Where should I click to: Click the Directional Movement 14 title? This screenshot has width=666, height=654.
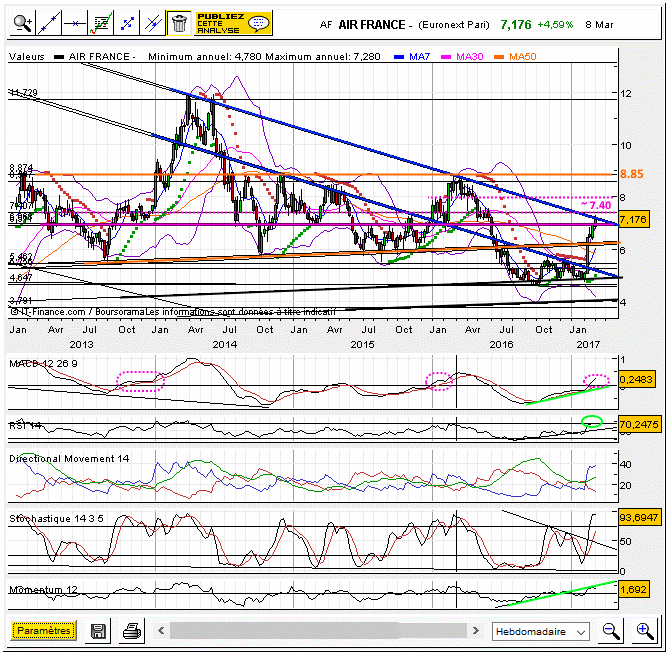69,459
